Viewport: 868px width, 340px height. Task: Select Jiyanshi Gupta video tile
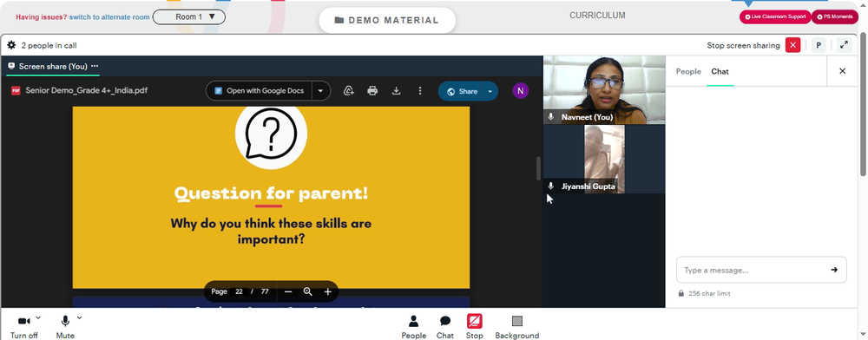click(x=604, y=160)
